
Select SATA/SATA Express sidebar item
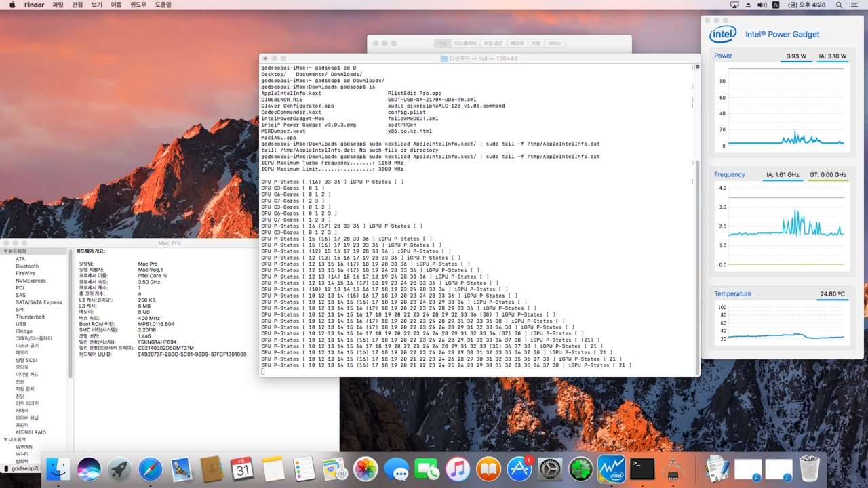point(39,302)
